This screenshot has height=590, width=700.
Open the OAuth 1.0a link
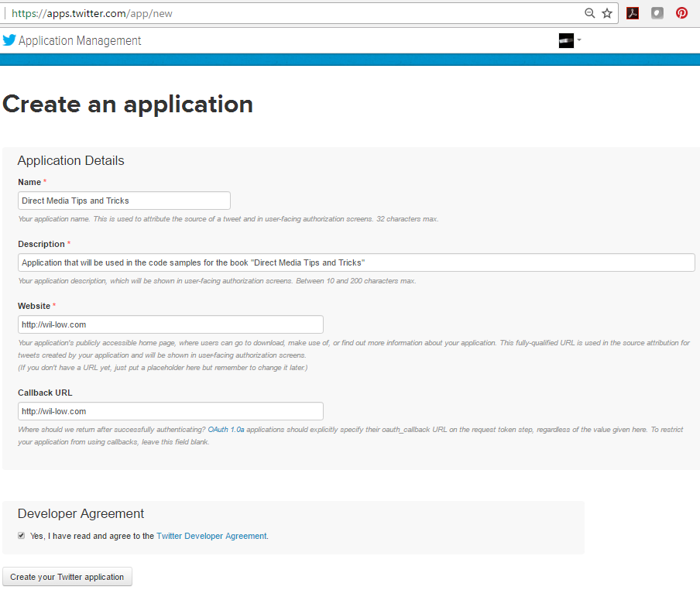coord(226,429)
